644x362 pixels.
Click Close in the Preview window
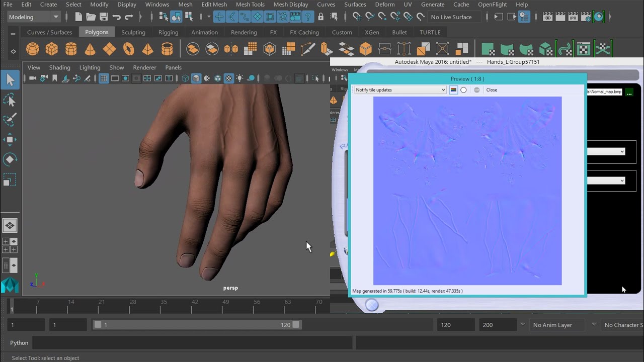click(492, 90)
